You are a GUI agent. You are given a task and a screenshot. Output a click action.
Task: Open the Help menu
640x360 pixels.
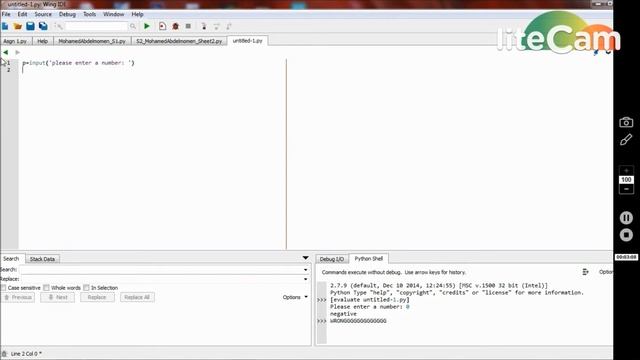click(137, 14)
